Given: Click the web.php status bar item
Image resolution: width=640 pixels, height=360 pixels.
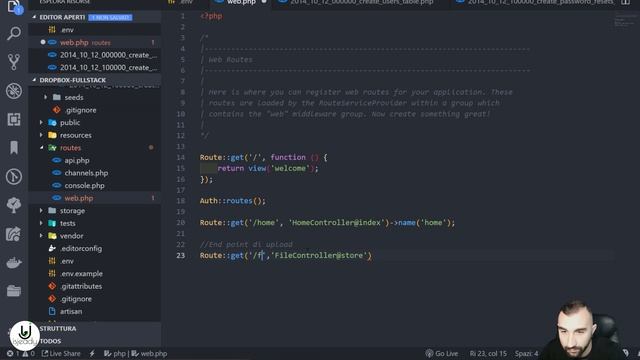Looking at the screenshot, I should [x=149, y=353].
